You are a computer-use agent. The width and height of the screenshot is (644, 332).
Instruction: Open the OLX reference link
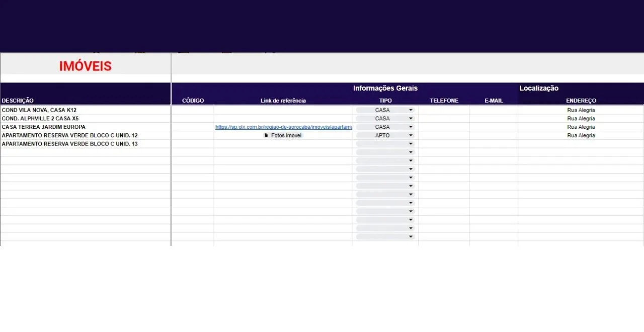click(284, 127)
